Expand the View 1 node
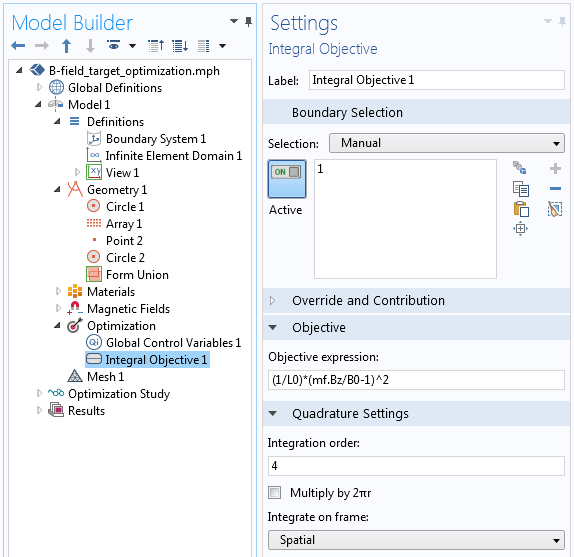Viewport: 574px width, 557px height. point(77,172)
